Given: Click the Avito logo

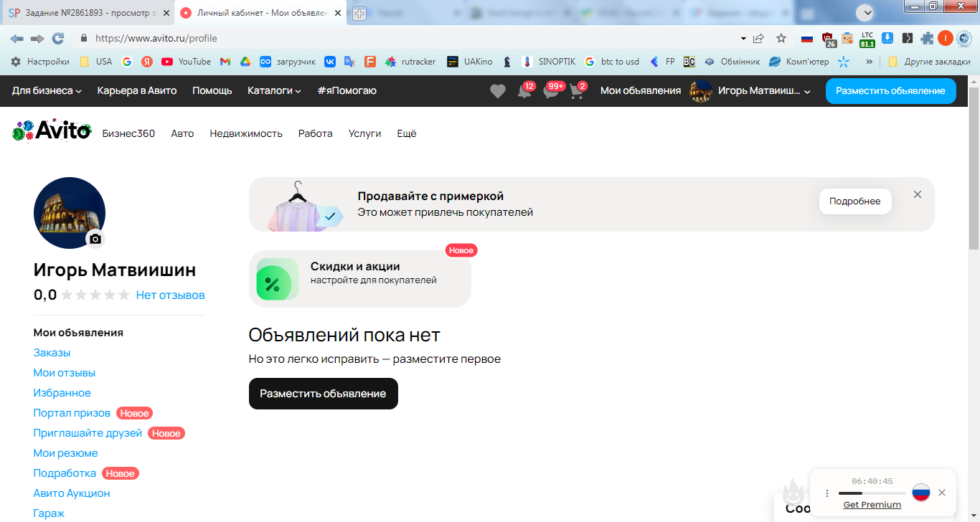Looking at the screenshot, I should point(52,131).
